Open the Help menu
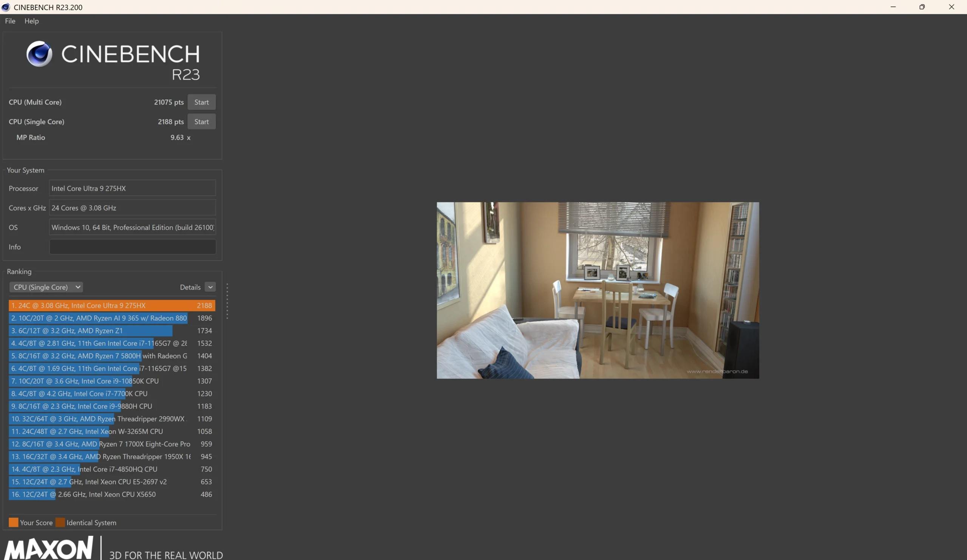Screen dimensions: 967x560 pos(31,21)
